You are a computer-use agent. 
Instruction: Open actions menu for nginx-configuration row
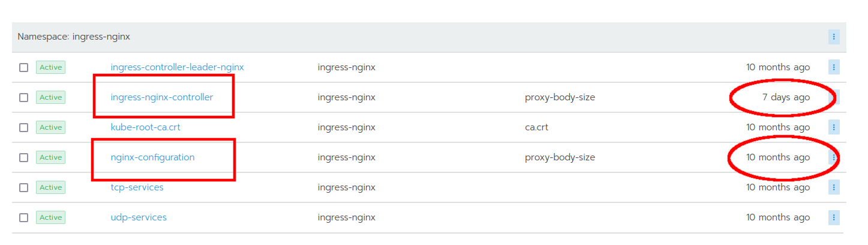(x=834, y=157)
